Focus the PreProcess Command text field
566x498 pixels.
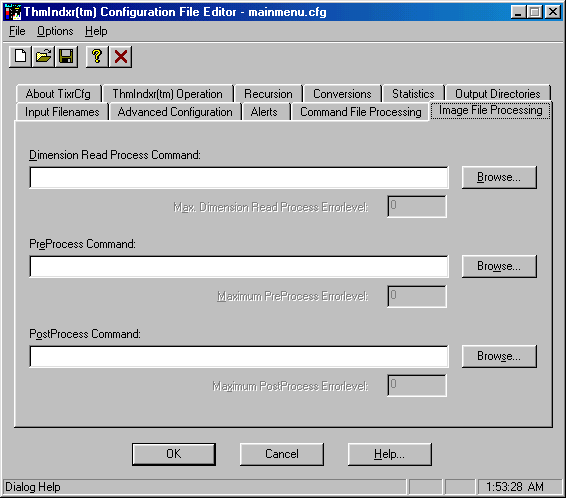pos(239,267)
